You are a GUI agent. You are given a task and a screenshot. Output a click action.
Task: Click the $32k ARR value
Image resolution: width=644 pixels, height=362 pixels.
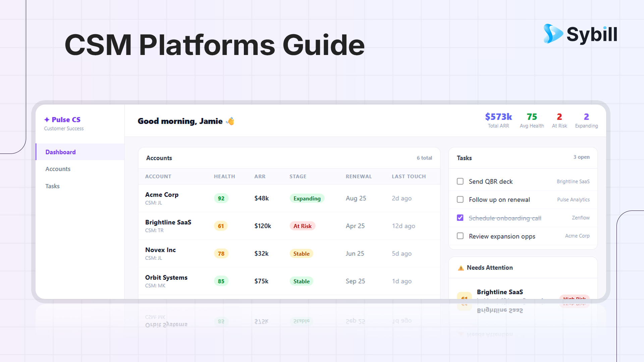point(261,254)
